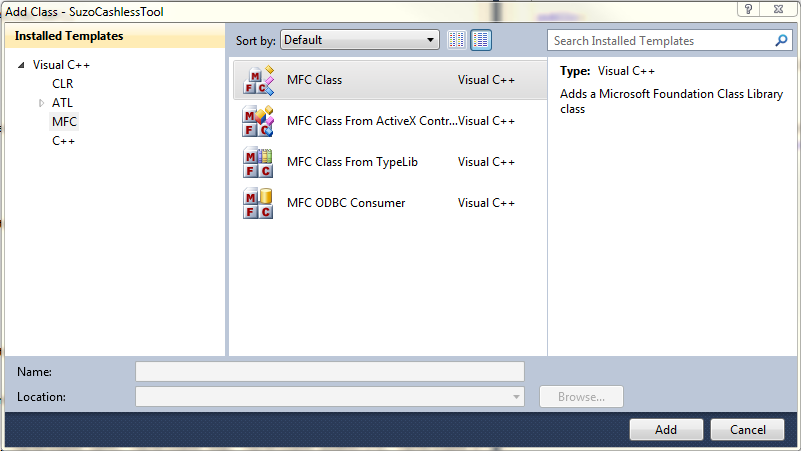The height and width of the screenshot is (451, 801).
Task: Select the MFC Class template icon
Action: click(x=258, y=80)
